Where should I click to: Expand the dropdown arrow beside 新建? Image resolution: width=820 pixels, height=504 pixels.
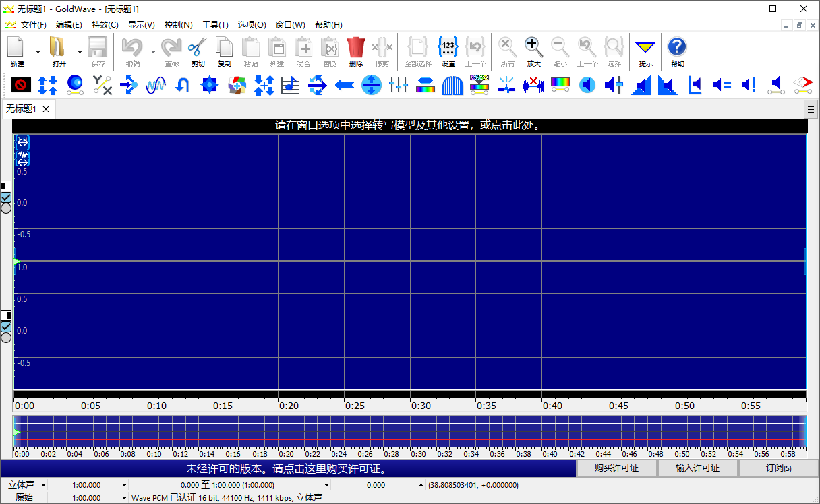[x=38, y=52]
